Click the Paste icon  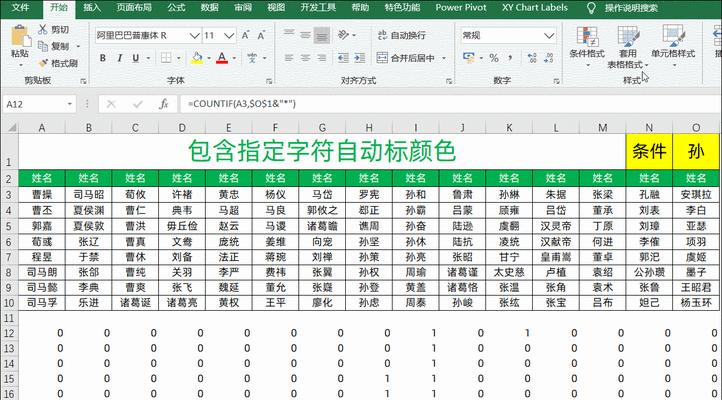[x=20, y=36]
